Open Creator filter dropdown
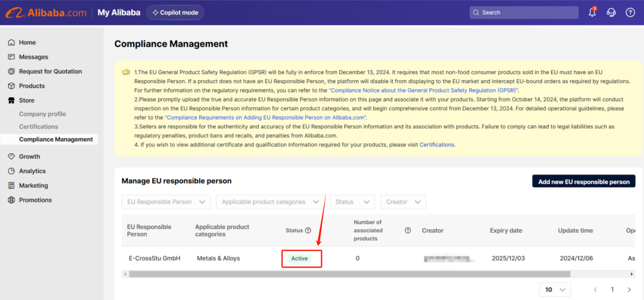The image size is (644, 300). click(x=403, y=202)
